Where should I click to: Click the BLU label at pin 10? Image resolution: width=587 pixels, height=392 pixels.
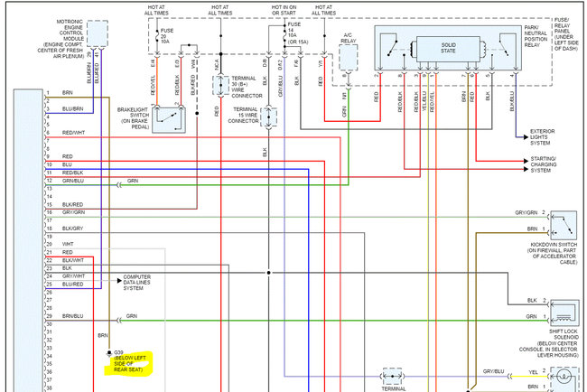pyautogui.click(x=67, y=164)
